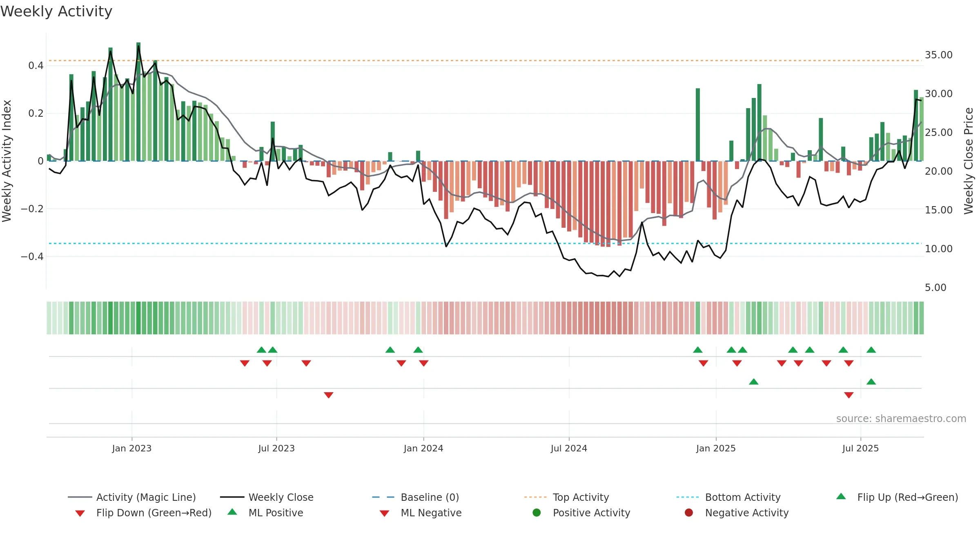Toggle the ML Positive legend entry
The height and width of the screenshot is (551, 980).
coord(265,513)
